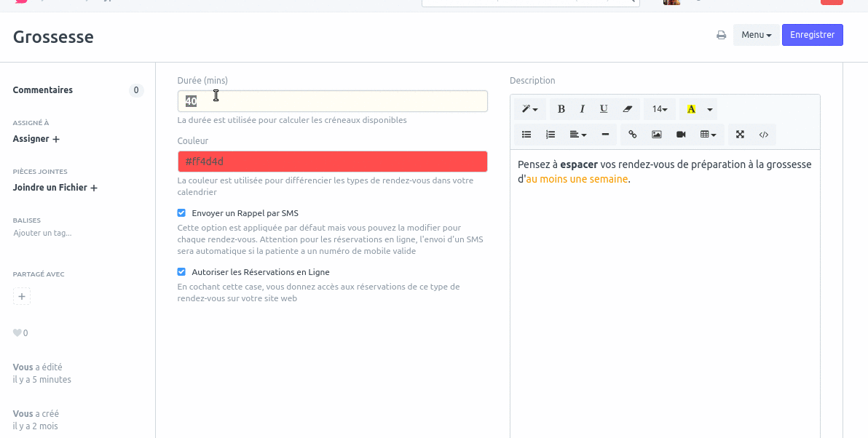Click the print icon next to Menu
This screenshot has height=438, width=868.
(721, 35)
